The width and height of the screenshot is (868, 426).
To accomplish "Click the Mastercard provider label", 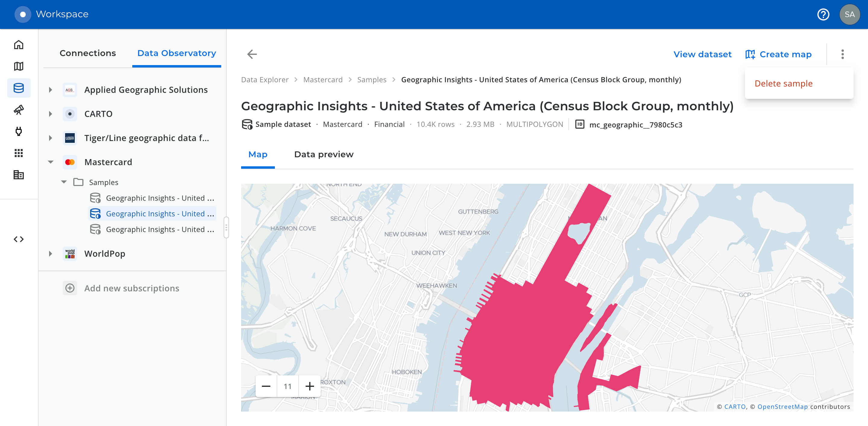I will (x=108, y=162).
